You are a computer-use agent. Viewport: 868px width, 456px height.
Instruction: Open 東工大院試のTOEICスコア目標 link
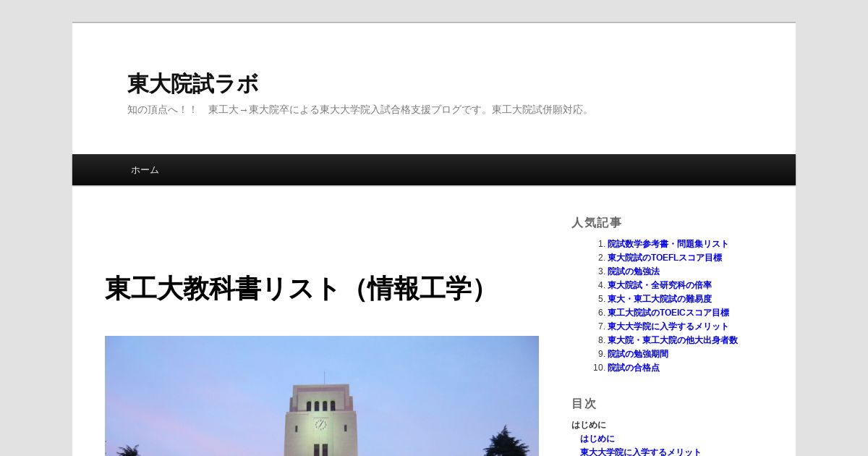[668, 313]
